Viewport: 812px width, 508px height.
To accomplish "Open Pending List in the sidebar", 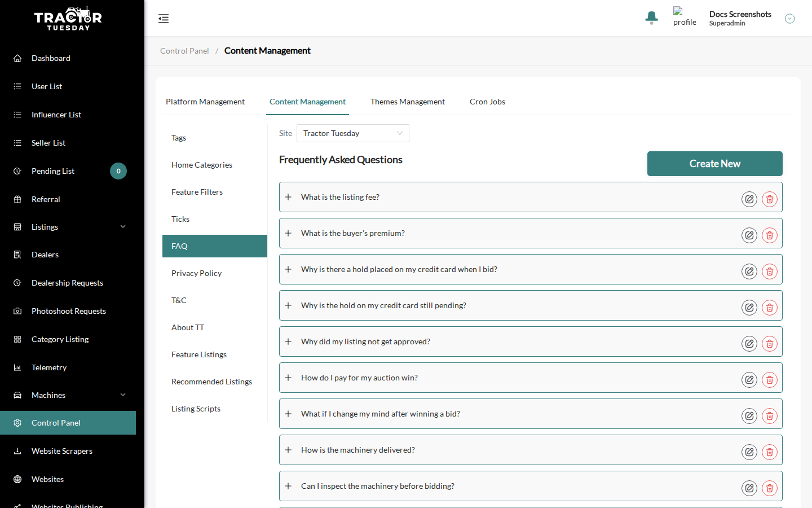I will coord(68,171).
